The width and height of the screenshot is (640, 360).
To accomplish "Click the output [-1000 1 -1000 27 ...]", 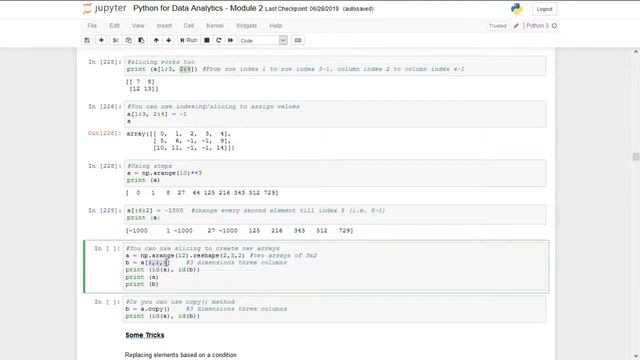I will pos(240,231).
